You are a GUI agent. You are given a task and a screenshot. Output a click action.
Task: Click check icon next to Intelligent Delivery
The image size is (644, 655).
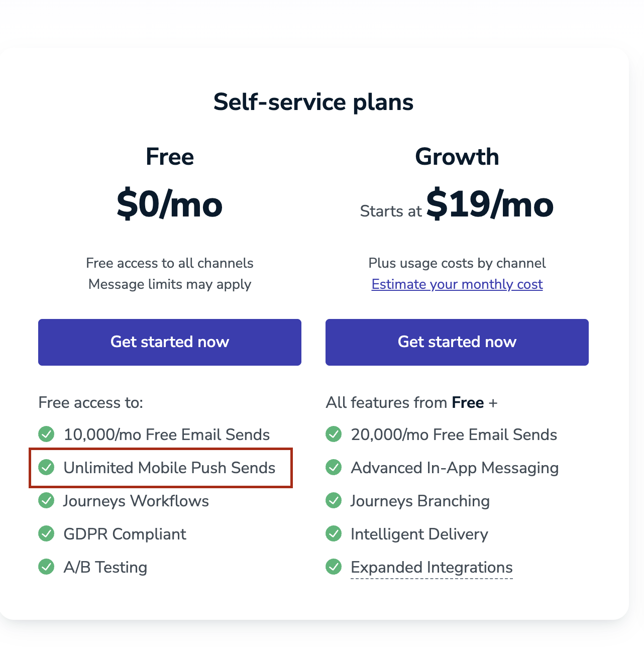tap(334, 533)
